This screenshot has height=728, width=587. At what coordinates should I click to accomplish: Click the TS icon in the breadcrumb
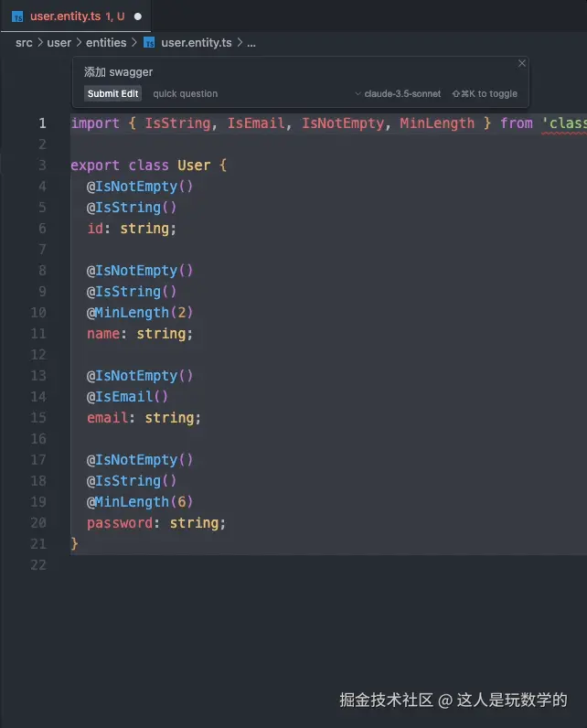[x=149, y=43]
